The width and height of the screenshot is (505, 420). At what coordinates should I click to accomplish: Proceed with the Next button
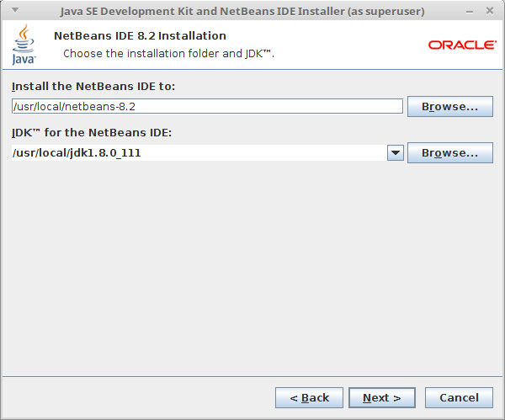point(382,398)
